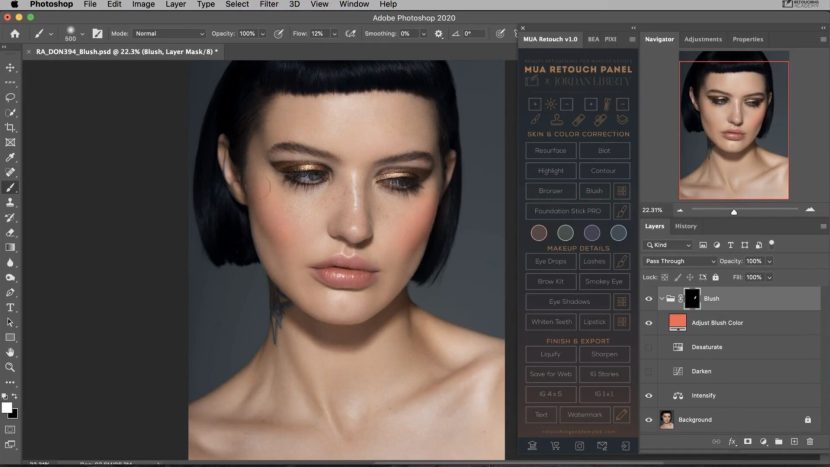This screenshot has height=467, width=830.
Task: Select the Clone Stamp tool
Action: (10, 202)
